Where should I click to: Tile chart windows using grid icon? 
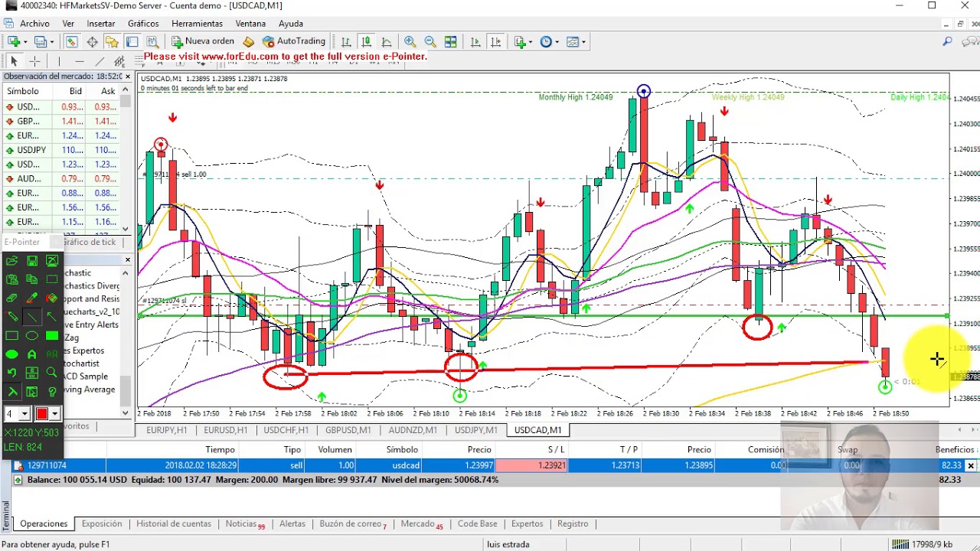[450, 41]
